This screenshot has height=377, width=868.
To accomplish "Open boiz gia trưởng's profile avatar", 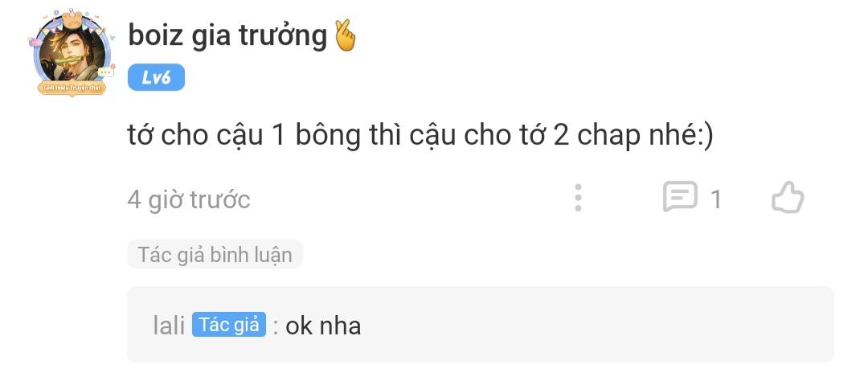I will (71, 52).
